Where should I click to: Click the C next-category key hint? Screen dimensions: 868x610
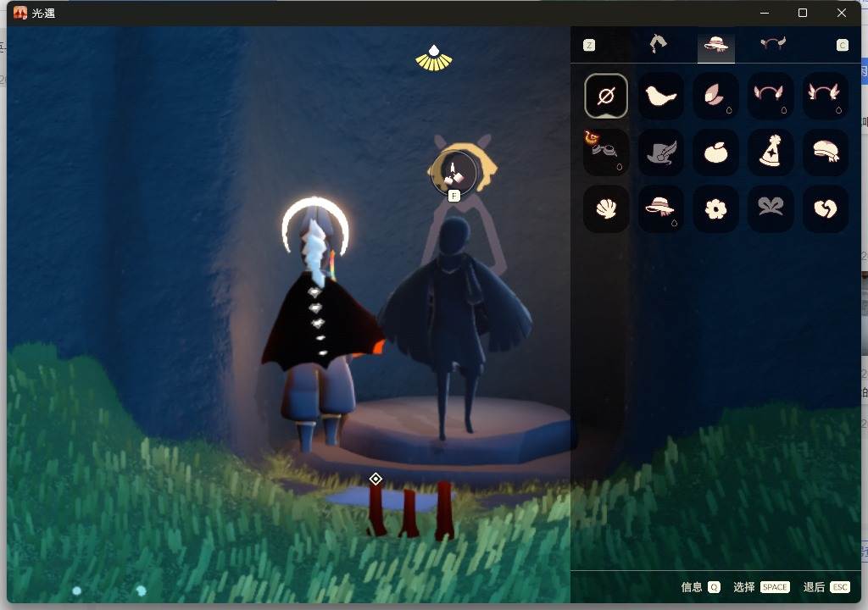[x=842, y=45]
